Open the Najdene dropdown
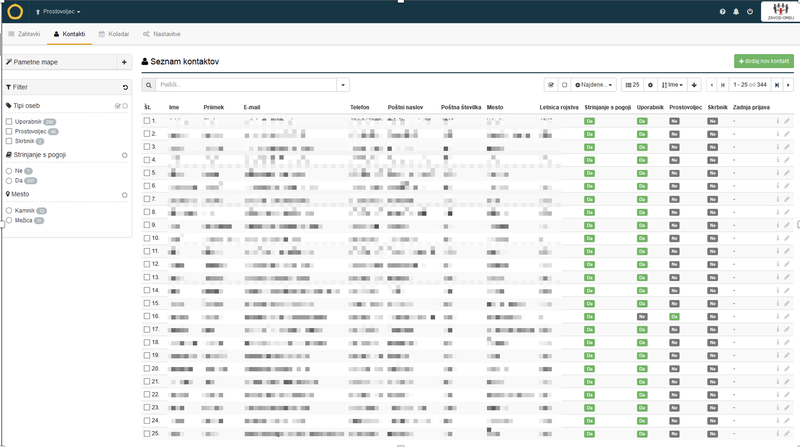This screenshot has width=800, height=447. coord(594,85)
